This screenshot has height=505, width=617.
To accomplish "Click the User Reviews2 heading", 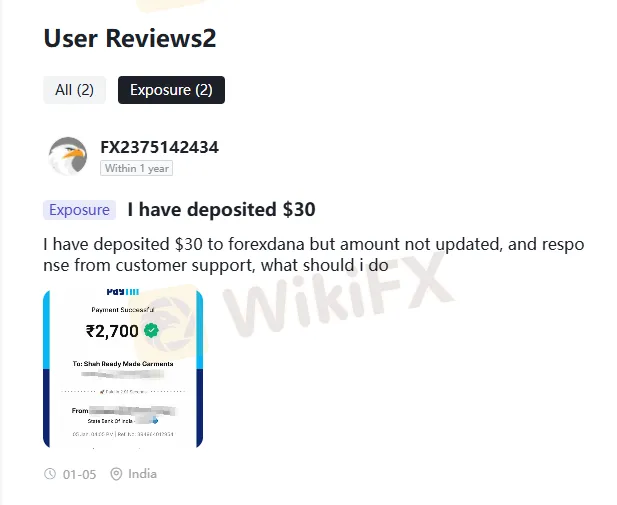I will click(130, 39).
